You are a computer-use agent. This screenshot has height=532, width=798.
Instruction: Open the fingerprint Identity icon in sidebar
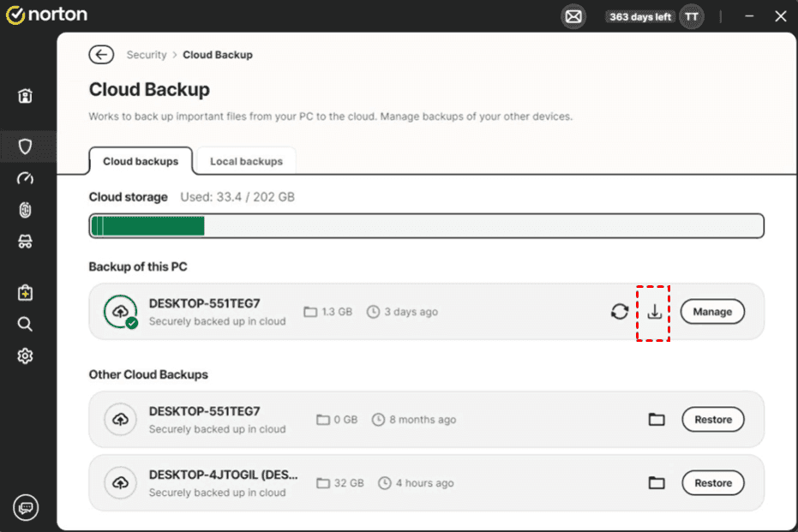(25, 210)
